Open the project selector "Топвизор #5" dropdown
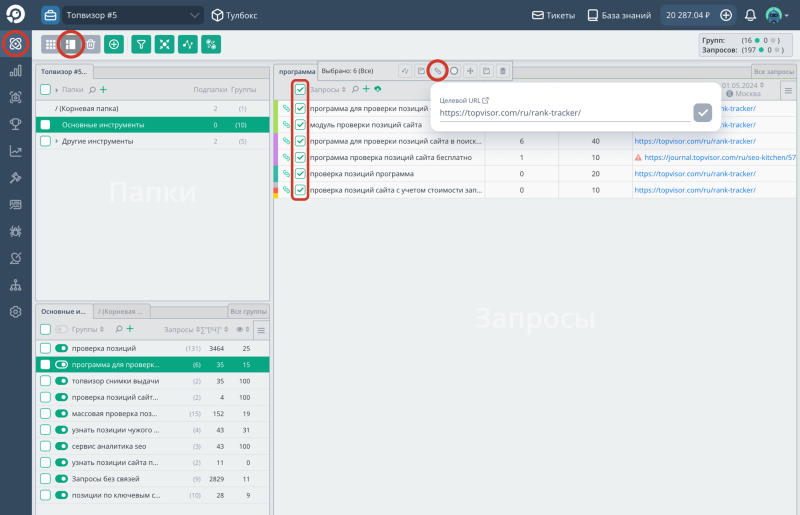 [x=133, y=15]
